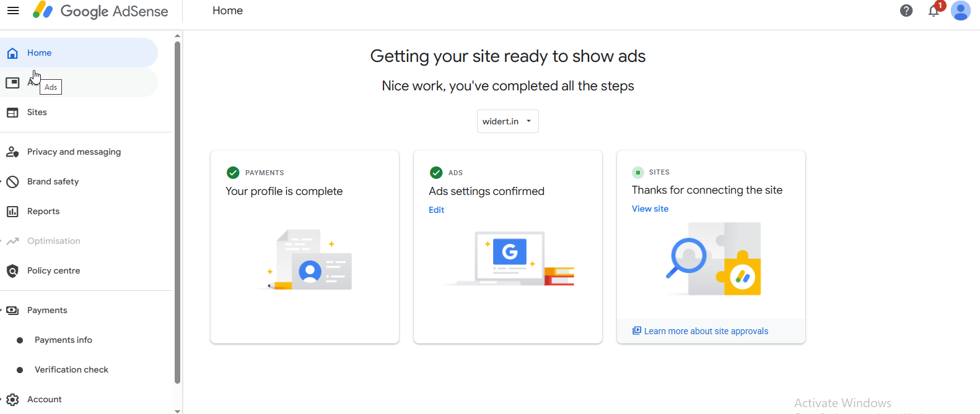
Task: Click the 'Getting your site ready' heading
Action: 508,56
